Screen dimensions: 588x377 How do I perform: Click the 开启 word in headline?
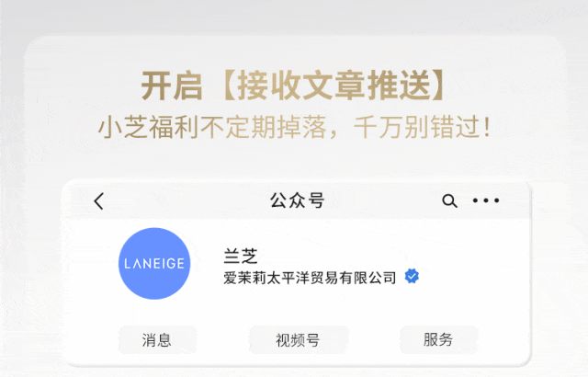pos(172,86)
